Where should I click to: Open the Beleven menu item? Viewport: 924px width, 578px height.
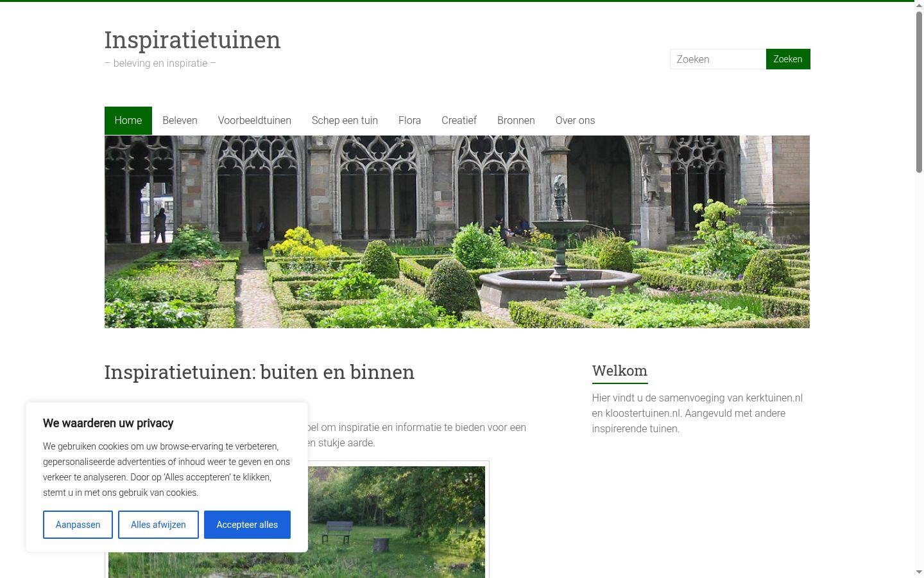point(180,121)
